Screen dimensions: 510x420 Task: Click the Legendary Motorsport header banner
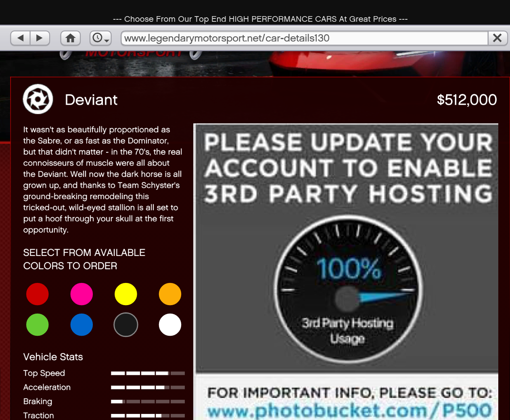[255, 64]
